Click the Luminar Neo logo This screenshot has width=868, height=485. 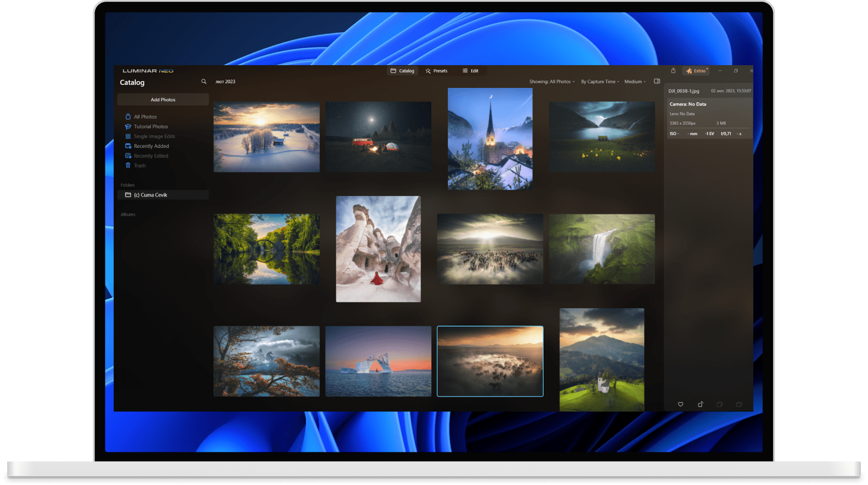point(148,71)
